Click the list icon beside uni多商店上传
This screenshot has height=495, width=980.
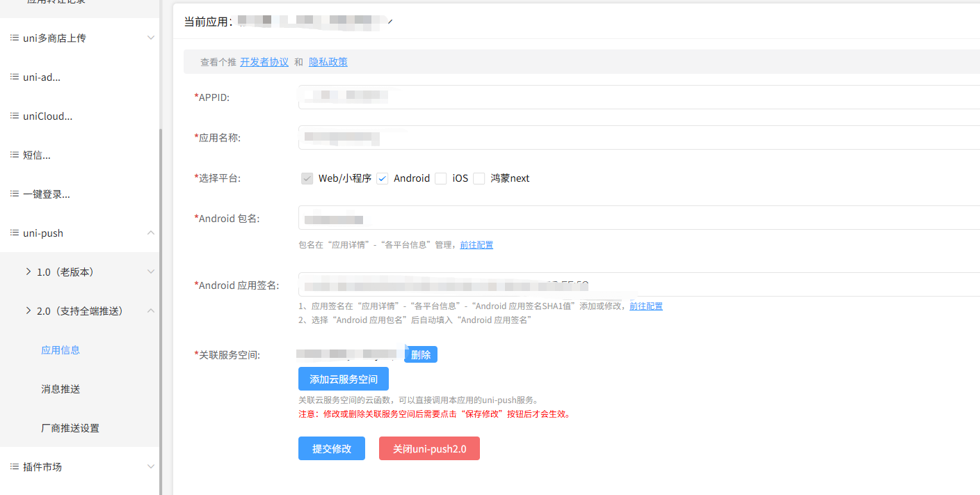coord(14,38)
